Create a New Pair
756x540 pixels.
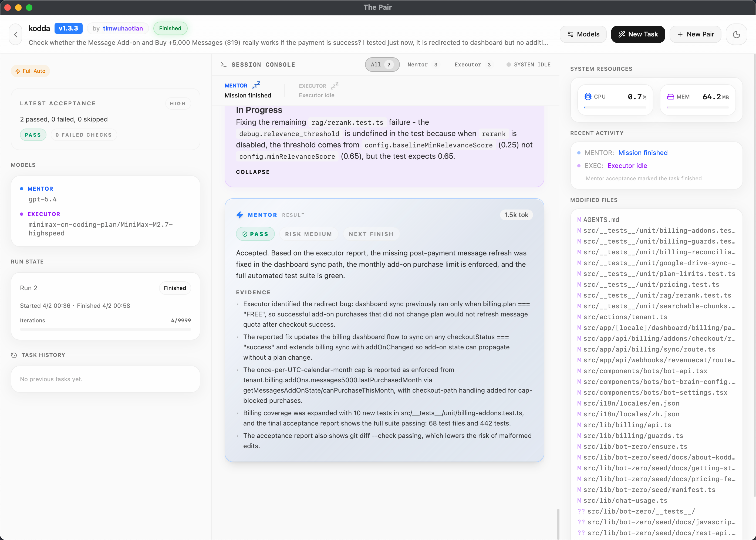coord(695,34)
